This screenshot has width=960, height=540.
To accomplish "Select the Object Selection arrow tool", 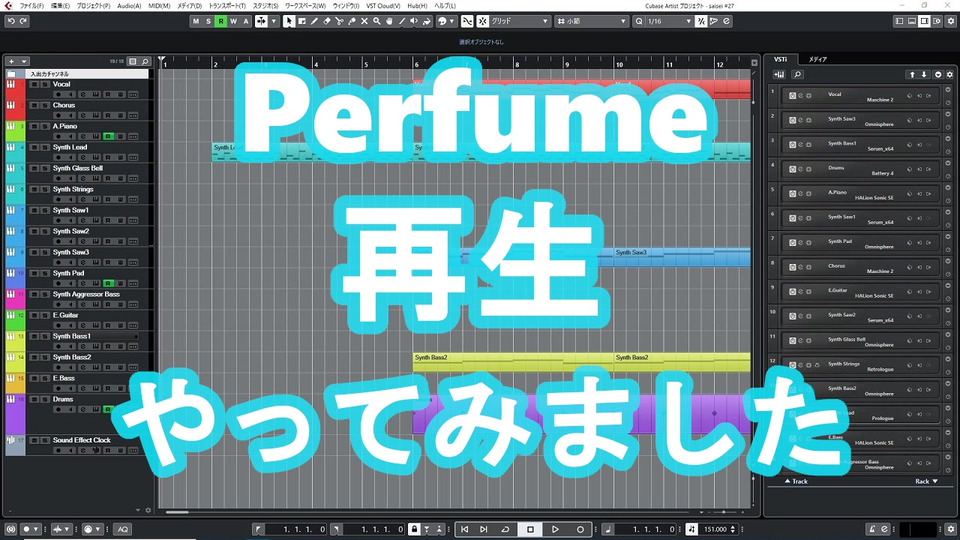I will (x=289, y=21).
